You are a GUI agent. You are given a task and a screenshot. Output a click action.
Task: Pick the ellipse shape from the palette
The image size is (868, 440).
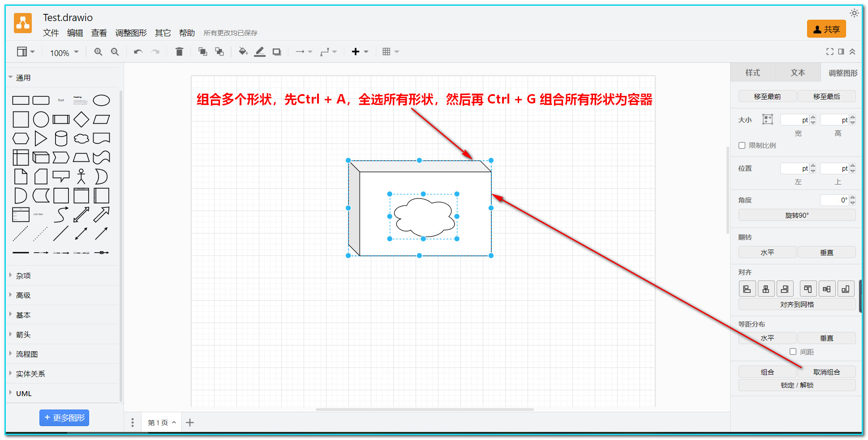[101, 100]
